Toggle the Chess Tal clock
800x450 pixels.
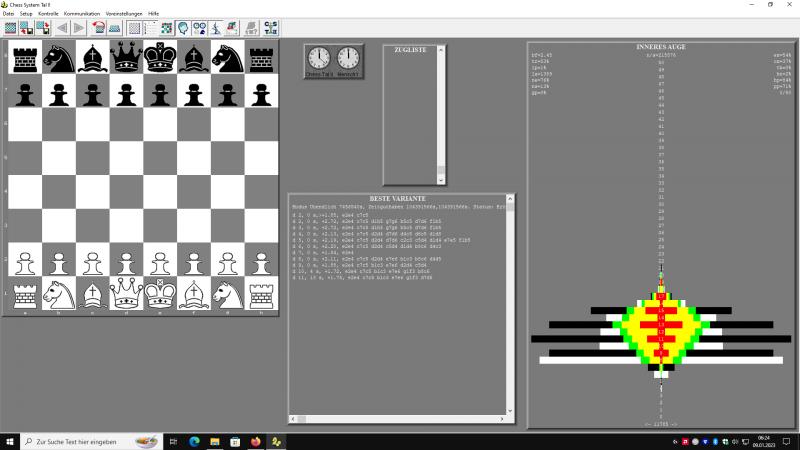point(319,60)
